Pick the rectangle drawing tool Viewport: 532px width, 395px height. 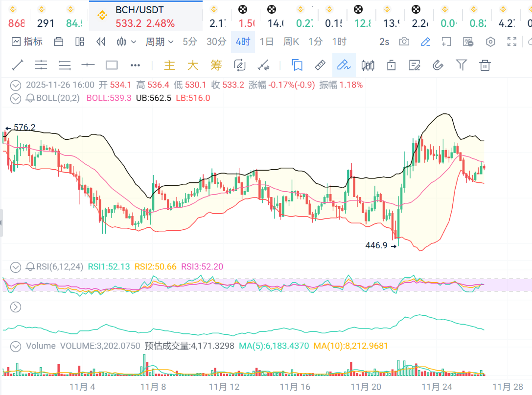112,65
